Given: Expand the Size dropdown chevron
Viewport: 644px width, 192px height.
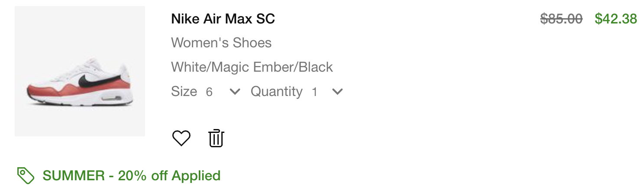Looking at the screenshot, I should click(235, 92).
